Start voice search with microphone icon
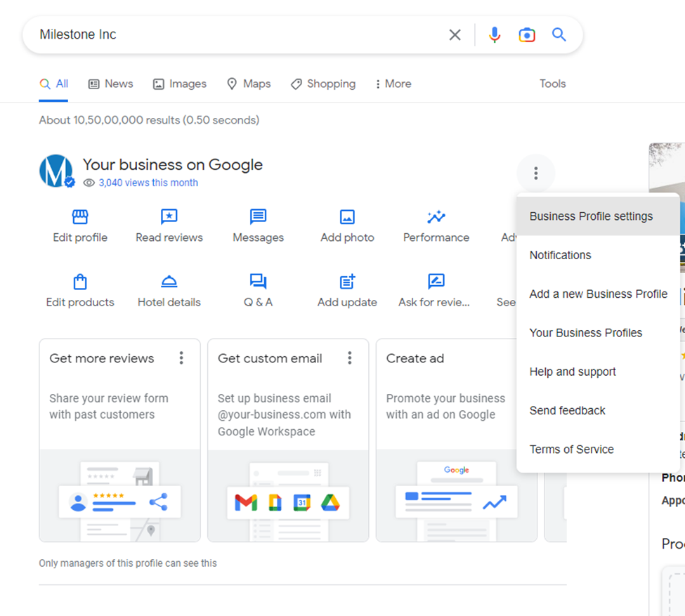Viewport: 685px width, 616px height. coord(495,34)
